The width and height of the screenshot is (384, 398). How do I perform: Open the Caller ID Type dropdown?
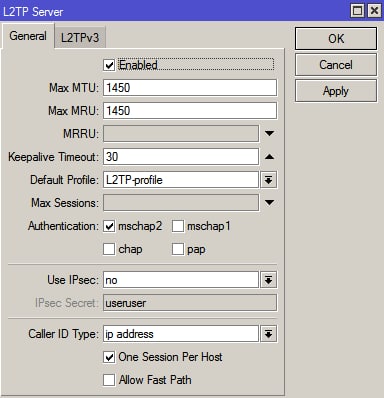point(269,334)
